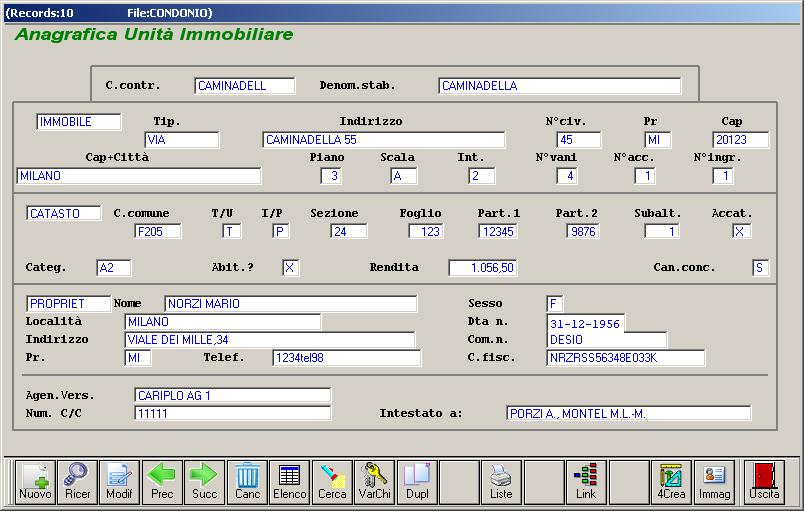Click the PROPRIET section label box

68,303
